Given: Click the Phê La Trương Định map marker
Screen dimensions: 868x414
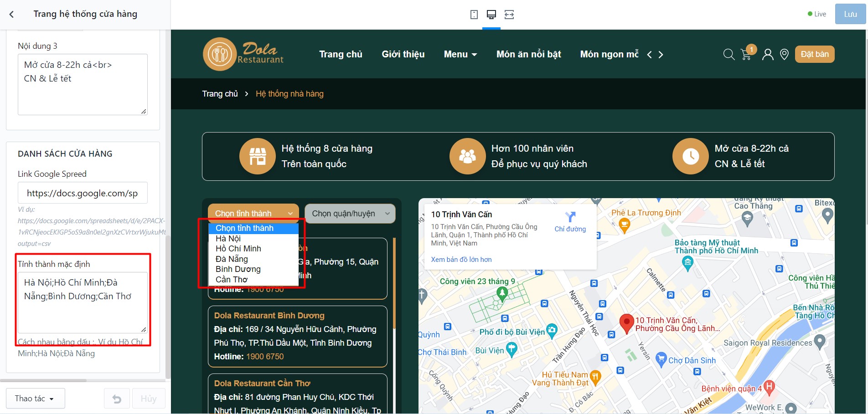Looking at the screenshot, I should click(624, 225).
